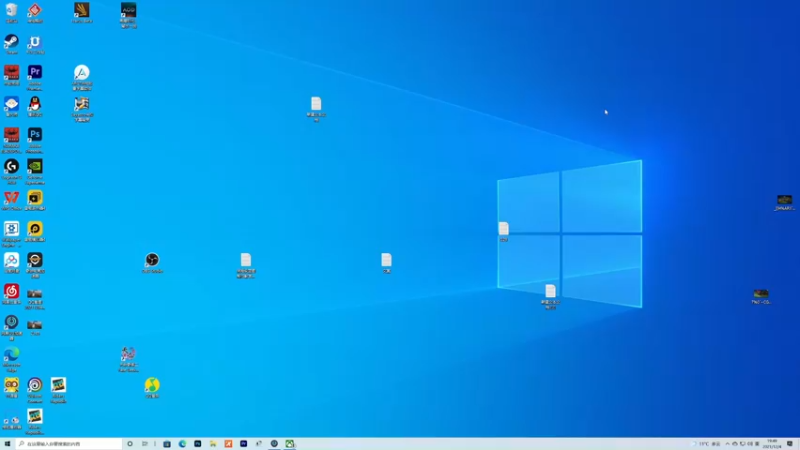The image size is (800, 450).
Task: Open OBS Studio desktop shortcut
Action: point(152,263)
